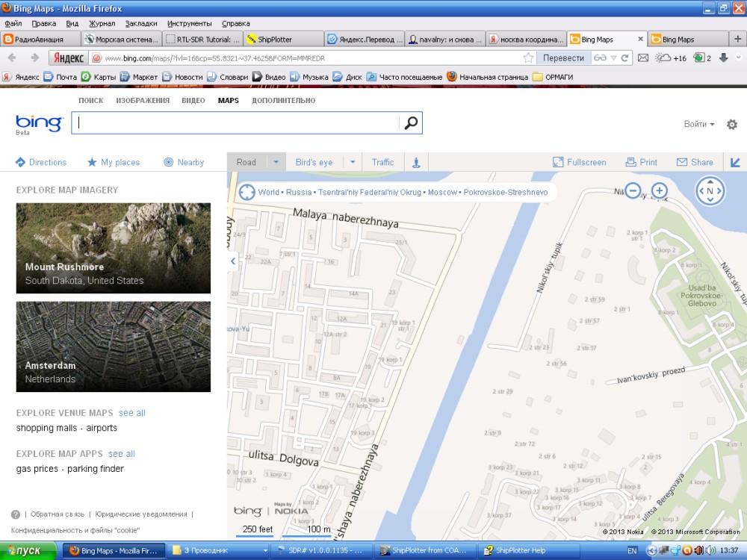Open Streetside pegman icon in toolbar

[x=416, y=162]
